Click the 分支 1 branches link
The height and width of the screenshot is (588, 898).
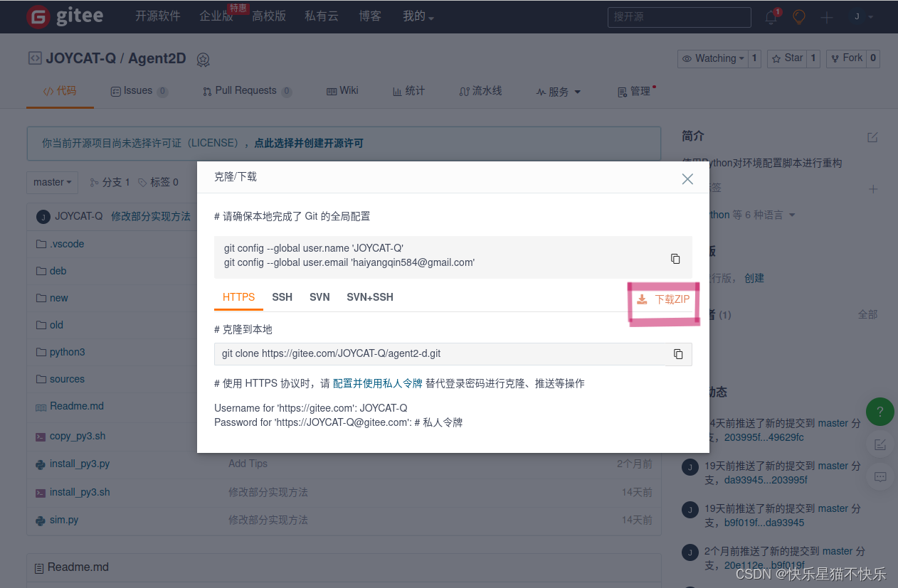[110, 182]
